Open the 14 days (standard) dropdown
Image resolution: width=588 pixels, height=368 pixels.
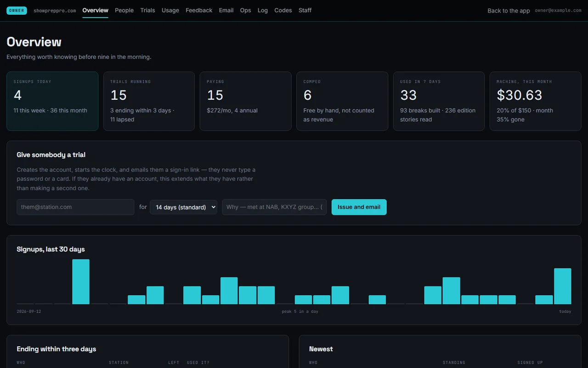pyautogui.click(x=183, y=207)
